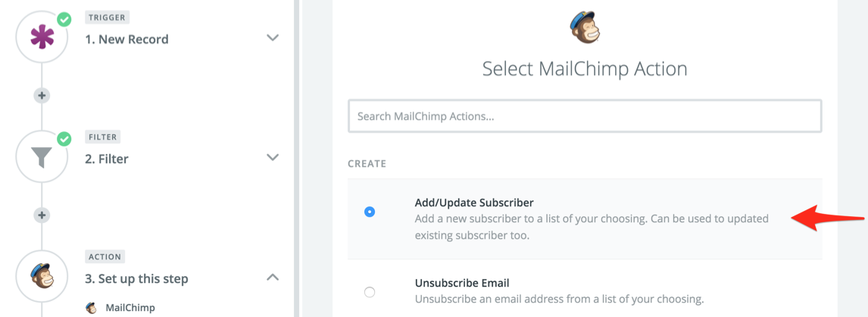Click the Search MailChimp Actions field
868x317 pixels.
tap(585, 117)
